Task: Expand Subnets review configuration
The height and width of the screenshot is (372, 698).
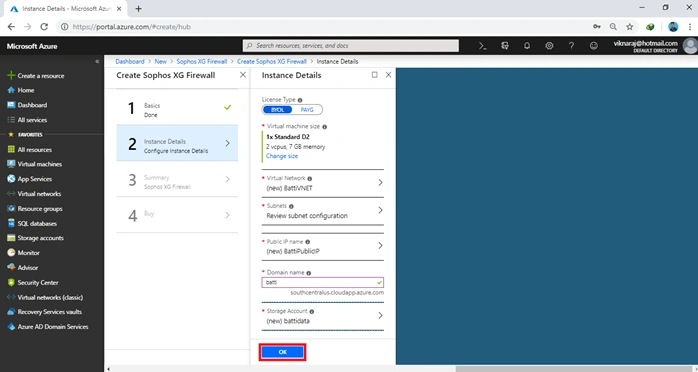Action: click(323, 211)
